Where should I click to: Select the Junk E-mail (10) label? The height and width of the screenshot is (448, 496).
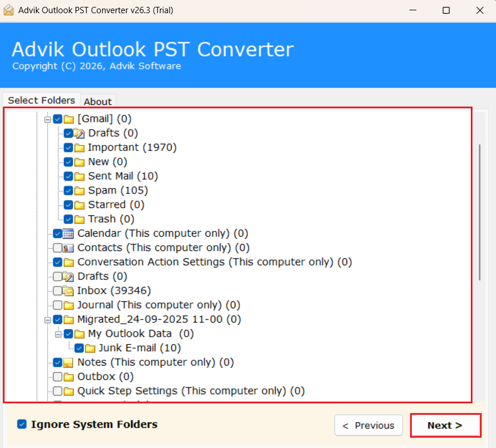(x=140, y=348)
